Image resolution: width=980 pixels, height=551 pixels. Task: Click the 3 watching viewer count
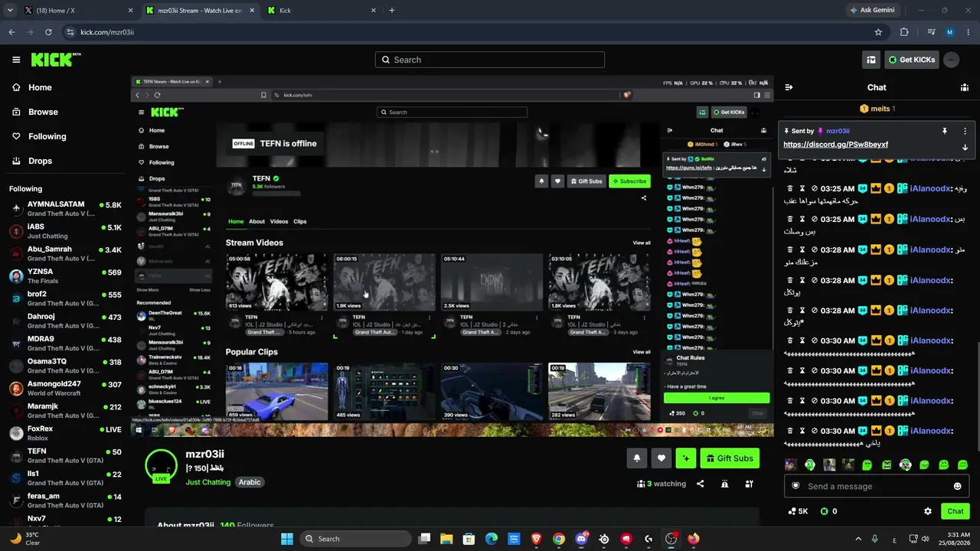(x=661, y=484)
